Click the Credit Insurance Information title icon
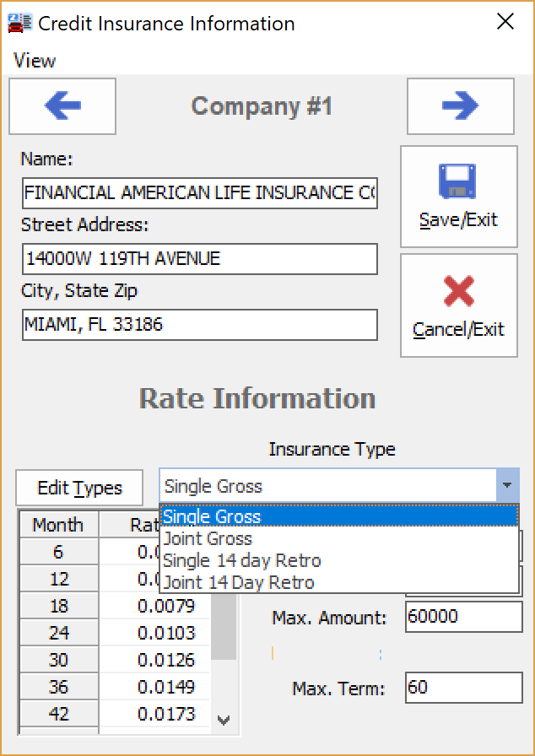Screen dimensions: 535x756 [x=19, y=23]
